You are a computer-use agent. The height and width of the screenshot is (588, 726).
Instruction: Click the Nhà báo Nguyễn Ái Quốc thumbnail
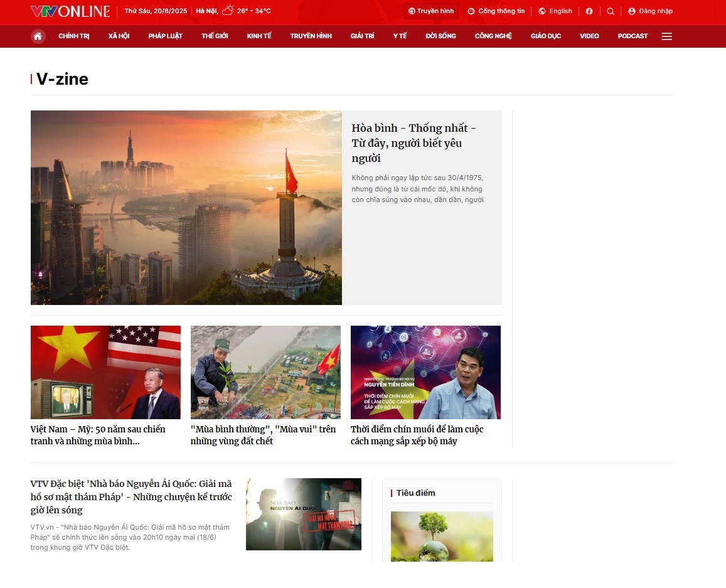tap(304, 514)
